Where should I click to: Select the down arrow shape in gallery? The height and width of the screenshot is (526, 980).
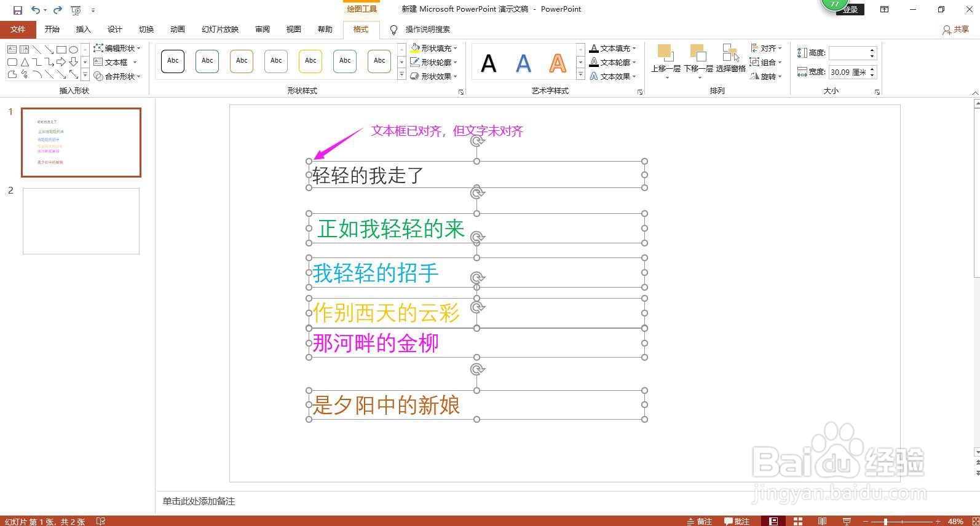coord(74,62)
